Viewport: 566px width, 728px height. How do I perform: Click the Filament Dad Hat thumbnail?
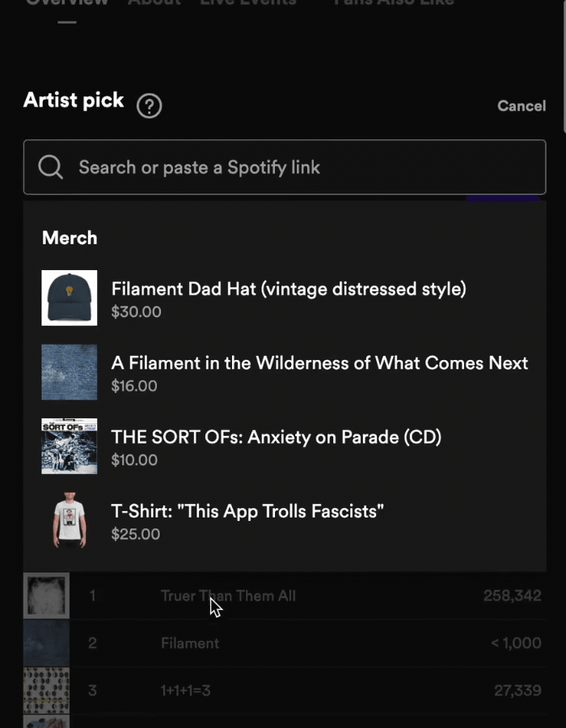click(69, 298)
